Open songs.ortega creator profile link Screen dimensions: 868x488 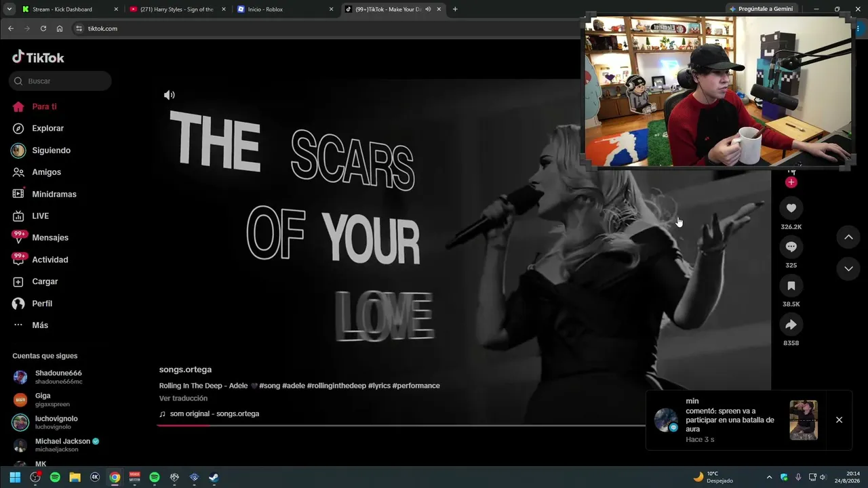point(185,369)
